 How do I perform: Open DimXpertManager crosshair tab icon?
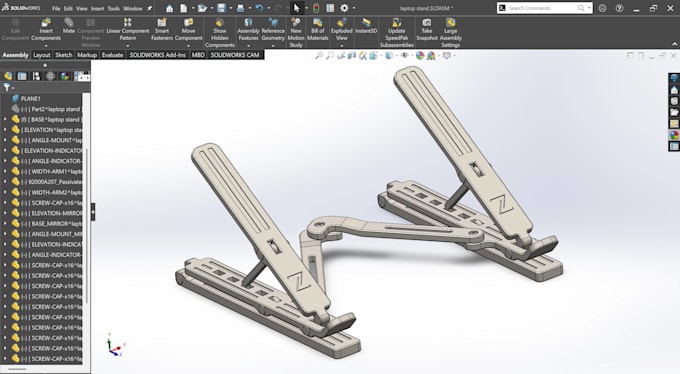pyautogui.click(x=51, y=76)
